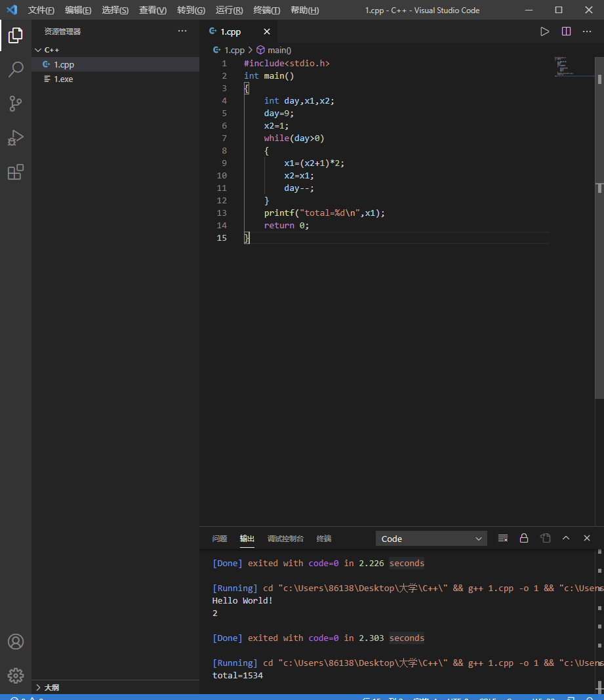The height and width of the screenshot is (700, 604).
Task: Click 1.cpp file icon in breadcrumb
Action: click(x=217, y=50)
